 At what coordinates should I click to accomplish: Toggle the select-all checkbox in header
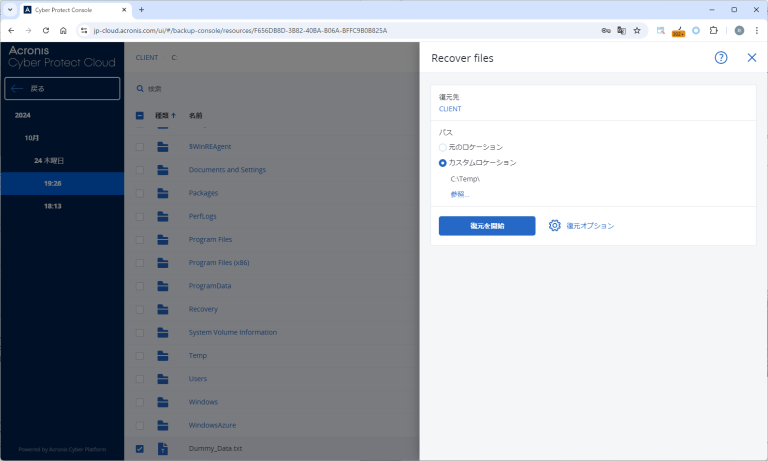pyautogui.click(x=140, y=115)
